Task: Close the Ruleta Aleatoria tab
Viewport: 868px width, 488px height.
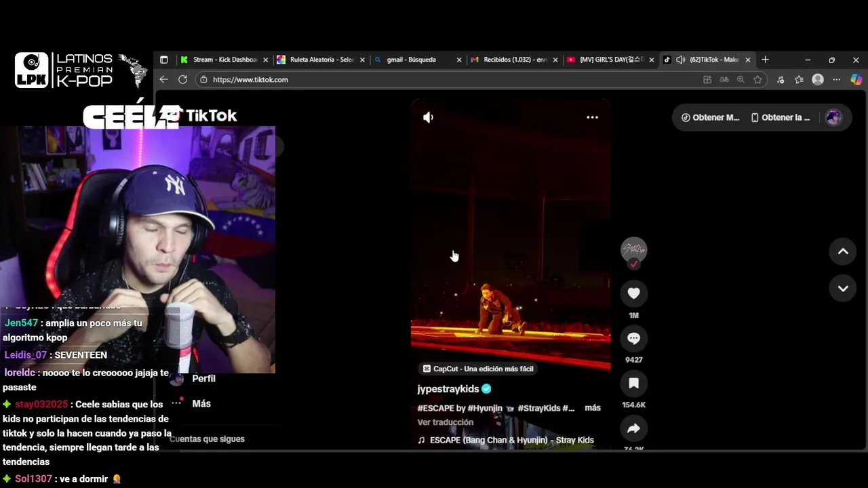Action: tap(362, 60)
